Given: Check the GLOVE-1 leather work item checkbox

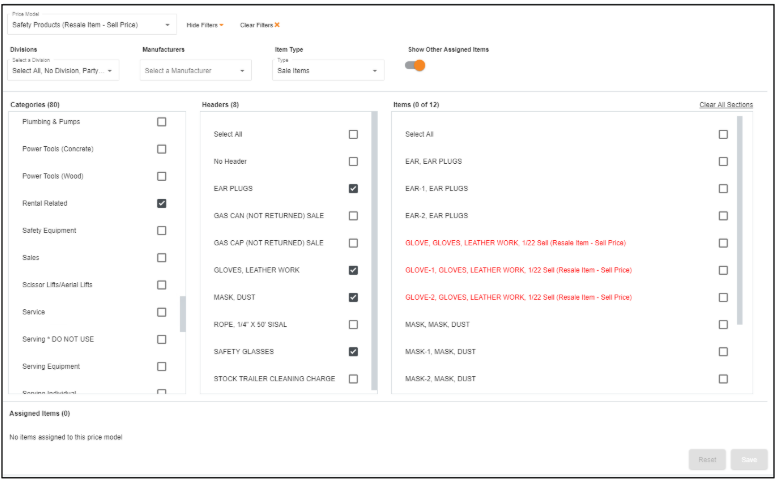Looking at the screenshot, I should coord(723,270).
